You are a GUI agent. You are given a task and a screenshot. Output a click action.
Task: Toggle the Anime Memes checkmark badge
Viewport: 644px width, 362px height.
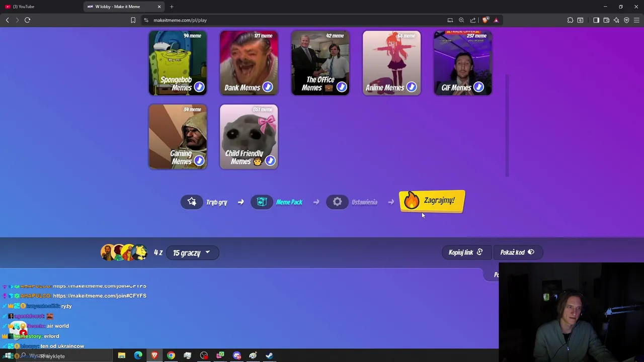[412, 87]
